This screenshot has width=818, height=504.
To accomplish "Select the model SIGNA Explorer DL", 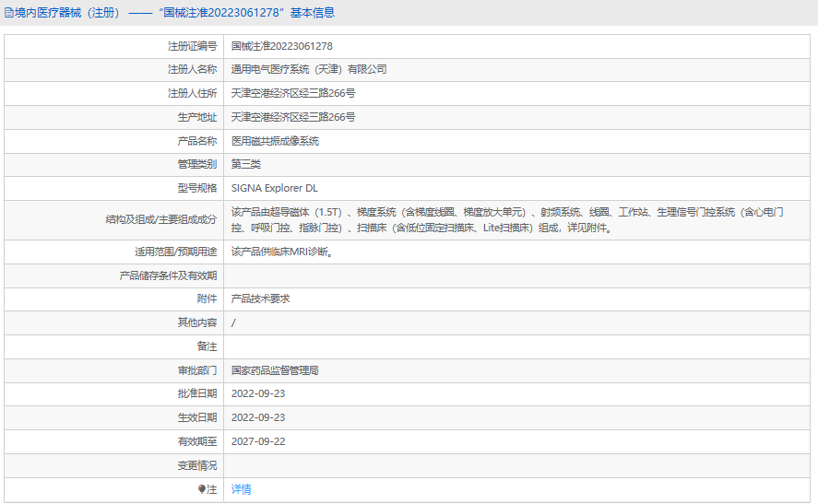I will point(274,188).
